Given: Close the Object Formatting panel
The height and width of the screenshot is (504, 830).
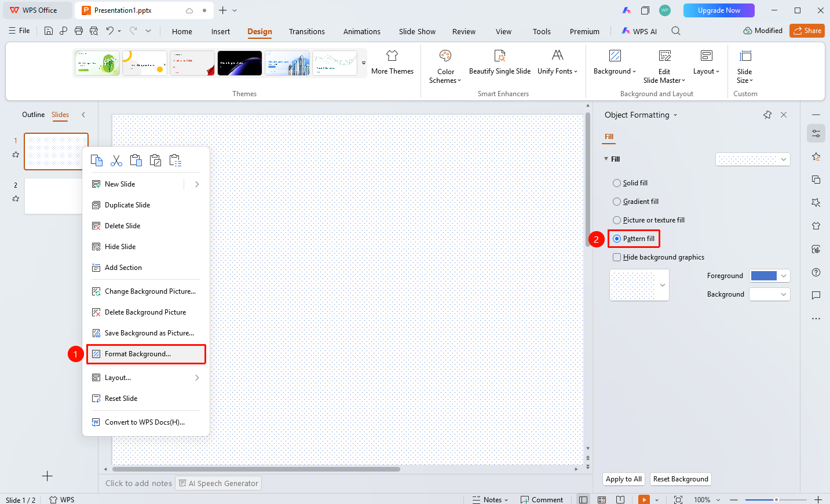Looking at the screenshot, I should (784, 115).
